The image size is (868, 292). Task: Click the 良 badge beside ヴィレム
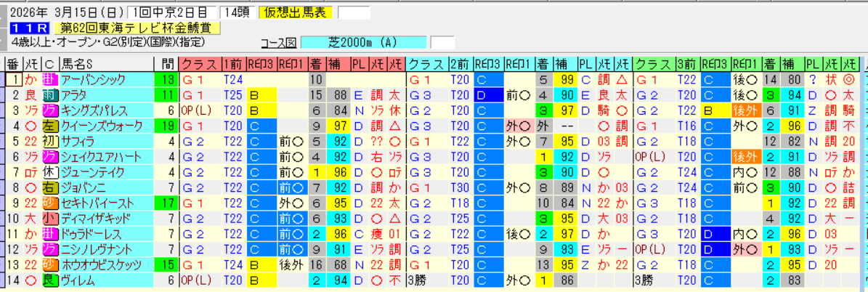pos(49,281)
